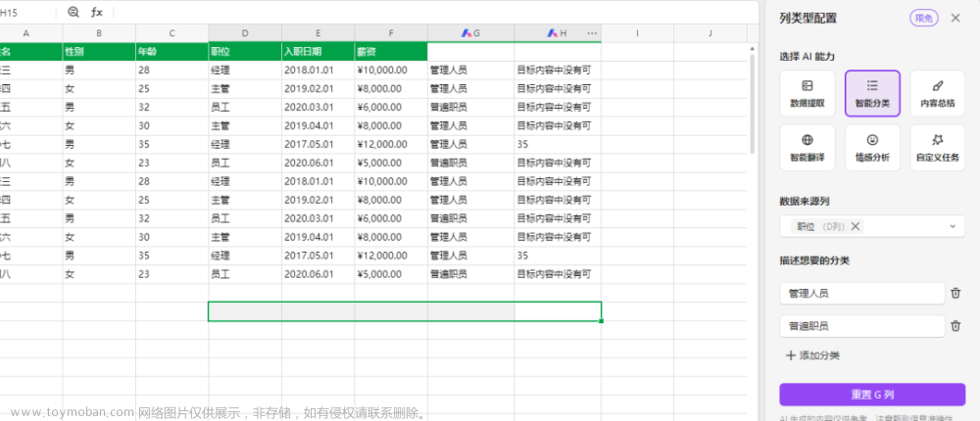Select the first ¥10,000.00 salary cell
This screenshot has height=421, width=980.
pyautogui.click(x=391, y=70)
